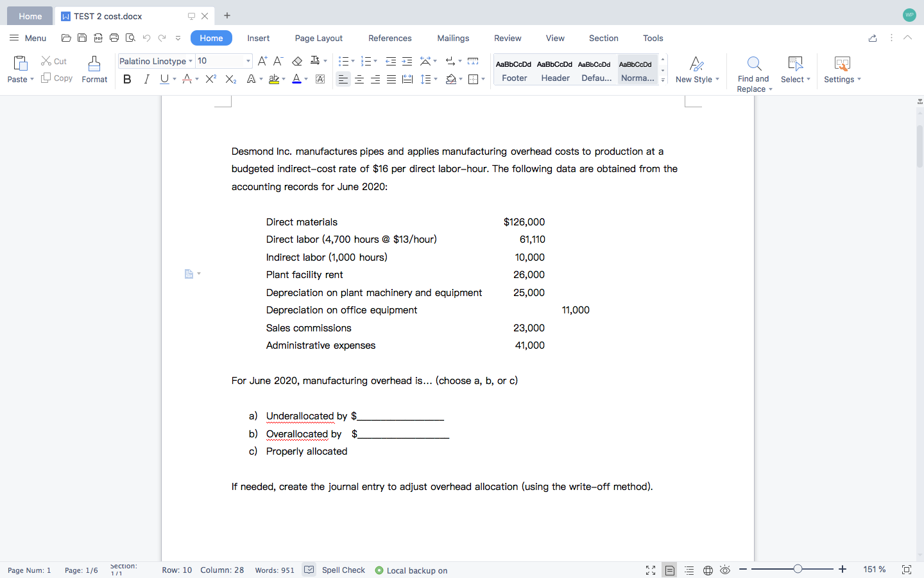Print the document via printer icon
This screenshot has height=578, width=924.
(x=114, y=38)
